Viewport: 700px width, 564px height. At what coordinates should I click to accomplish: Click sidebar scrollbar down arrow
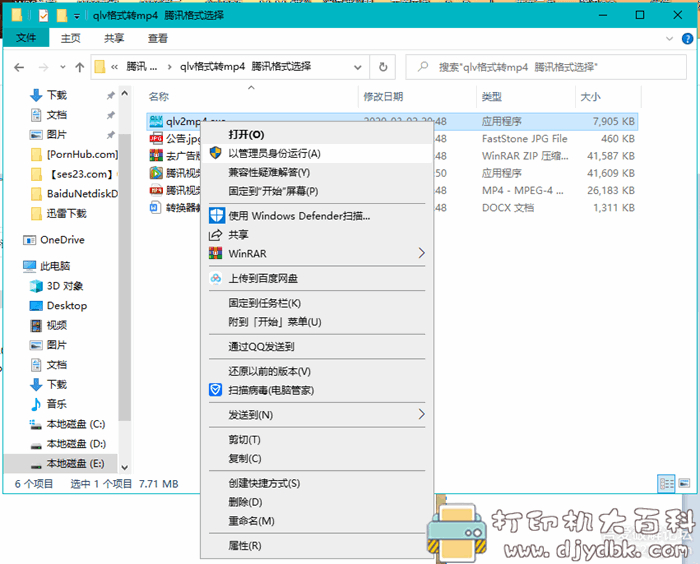point(125,468)
